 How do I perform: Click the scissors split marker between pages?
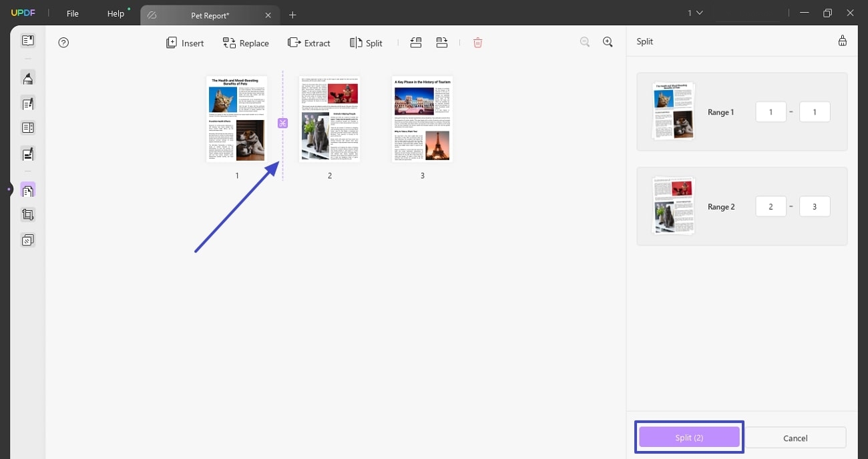pos(282,123)
